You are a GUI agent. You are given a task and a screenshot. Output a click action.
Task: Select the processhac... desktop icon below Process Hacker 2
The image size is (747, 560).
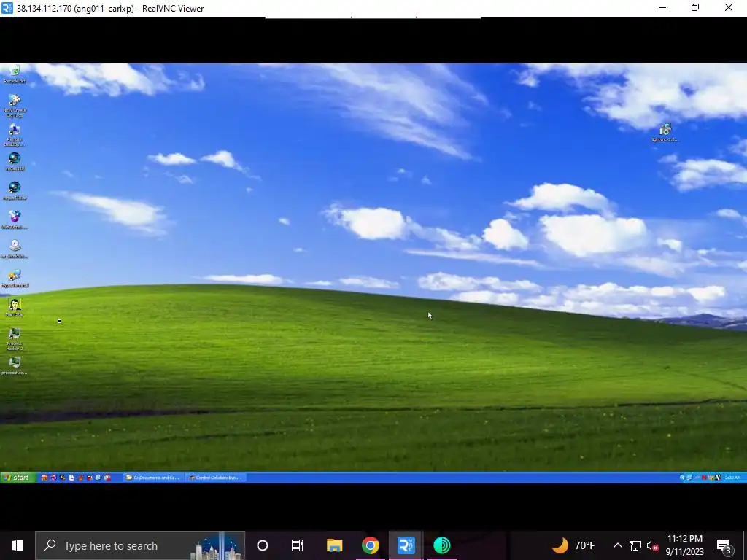click(15, 366)
